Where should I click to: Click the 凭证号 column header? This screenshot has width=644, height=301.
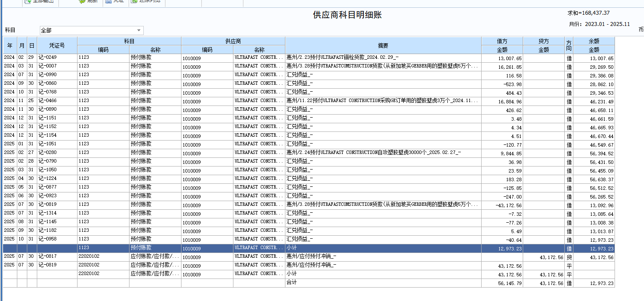(x=57, y=45)
